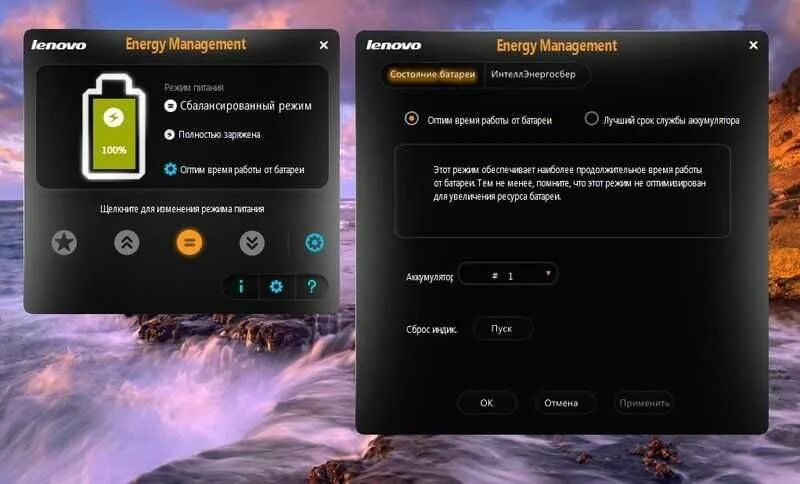Switch to 'Состояние батареи' tab
Viewport: 800px width, 484px height.
(432, 74)
